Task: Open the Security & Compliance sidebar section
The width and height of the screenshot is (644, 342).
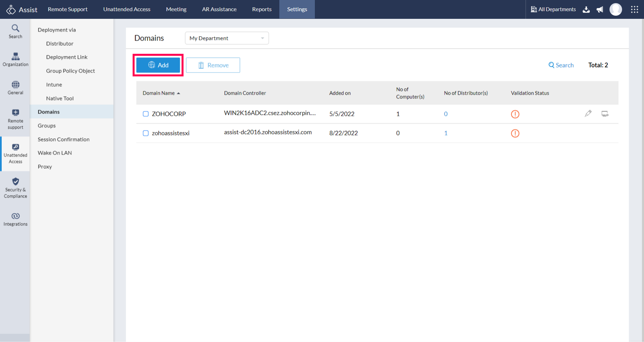Action: click(15, 188)
